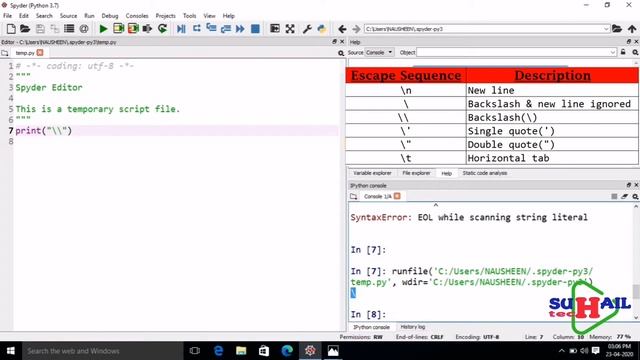The height and width of the screenshot is (360, 640).
Task: Stop the current console command
Action: pyautogui.click(x=614, y=196)
